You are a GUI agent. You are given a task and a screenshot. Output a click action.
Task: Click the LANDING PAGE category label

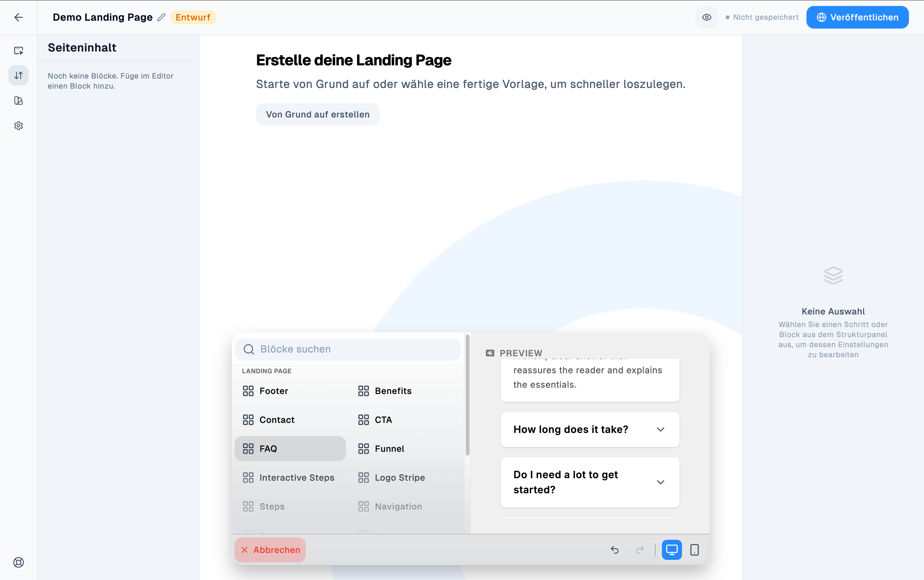click(267, 371)
